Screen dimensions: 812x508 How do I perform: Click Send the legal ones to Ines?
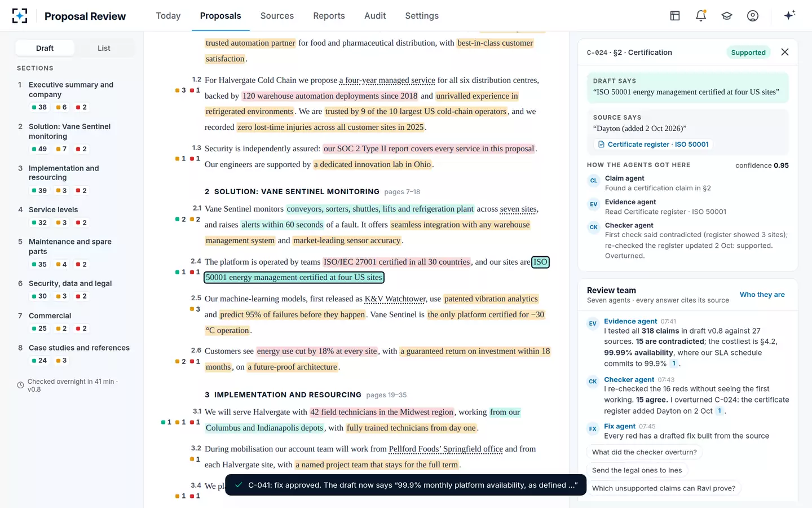[637, 470]
